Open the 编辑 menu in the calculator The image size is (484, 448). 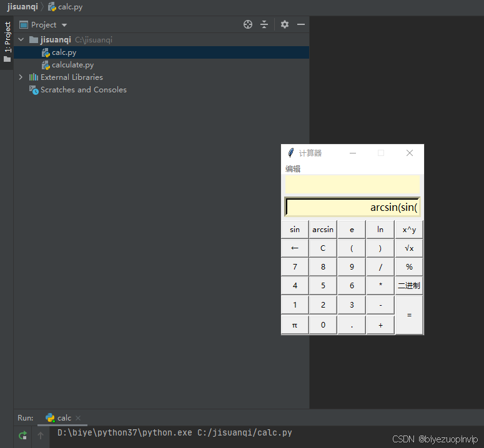click(x=293, y=168)
